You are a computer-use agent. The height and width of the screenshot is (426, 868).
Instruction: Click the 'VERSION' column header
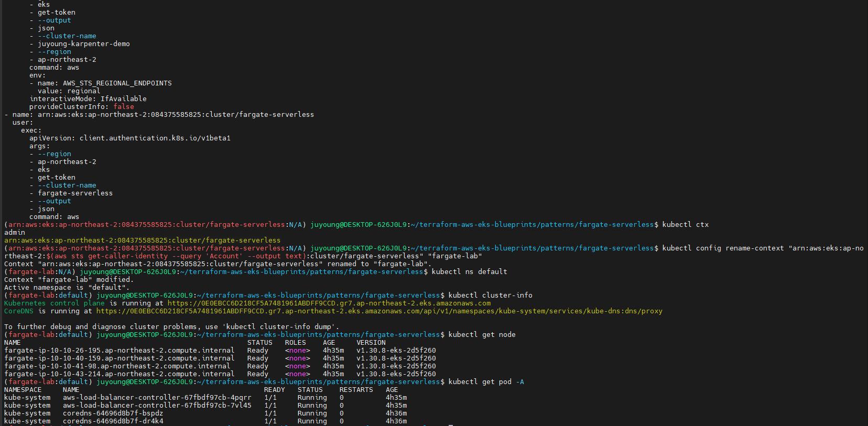point(371,343)
